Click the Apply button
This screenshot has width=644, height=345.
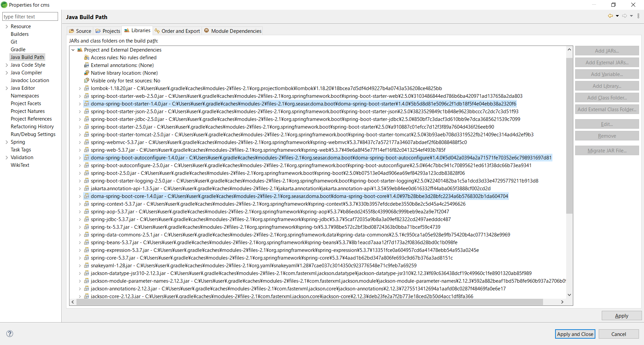622,316
